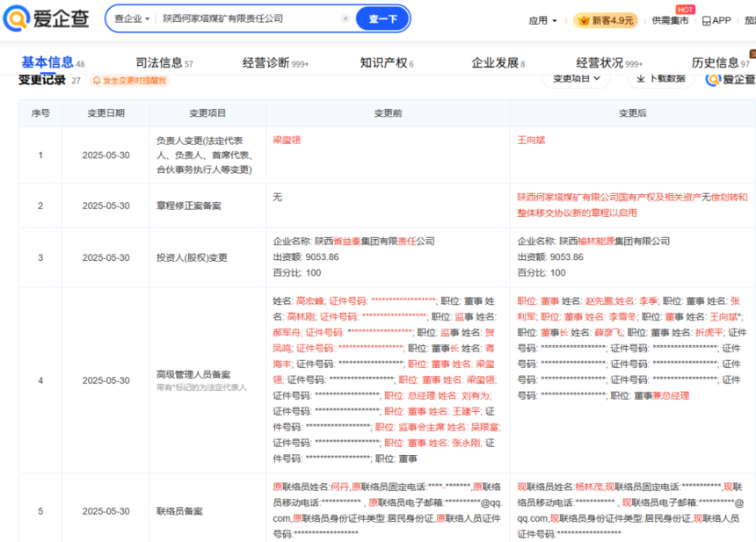Switch to the 经营诊断 tab
Viewport: 756px width, 542px height.
(x=275, y=62)
